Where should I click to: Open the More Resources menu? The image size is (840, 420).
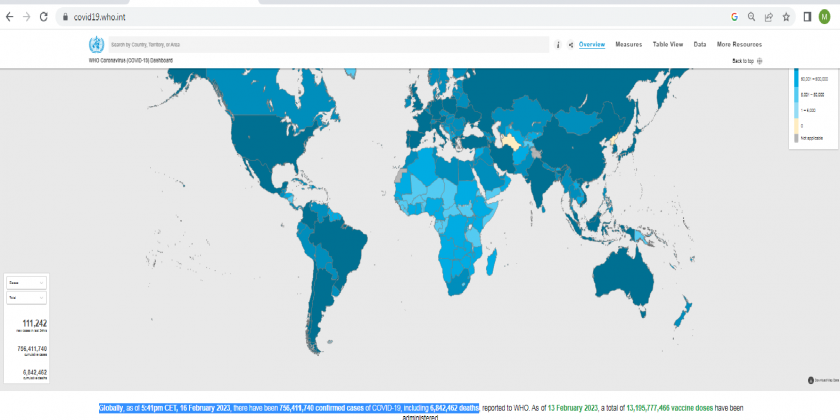coord(739,44)
